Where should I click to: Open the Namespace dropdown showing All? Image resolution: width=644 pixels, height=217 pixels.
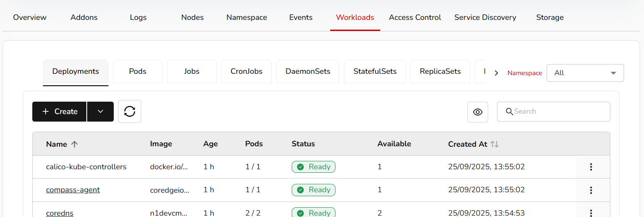pos(585,73)
